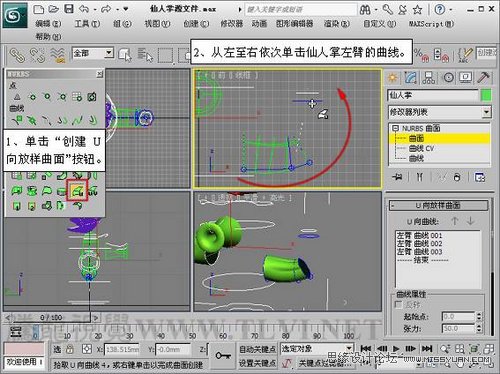Open the Utilities hammer panel tab
The height and width of the screenshot is (374, 500).
483,78
